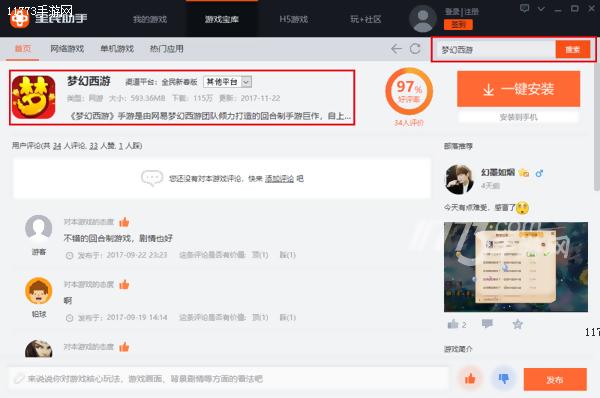Upvote 顶(1) on the 2017-09-22 comment
The height and width of the screenshot is (398, 600).
click(x=260, y=255)
